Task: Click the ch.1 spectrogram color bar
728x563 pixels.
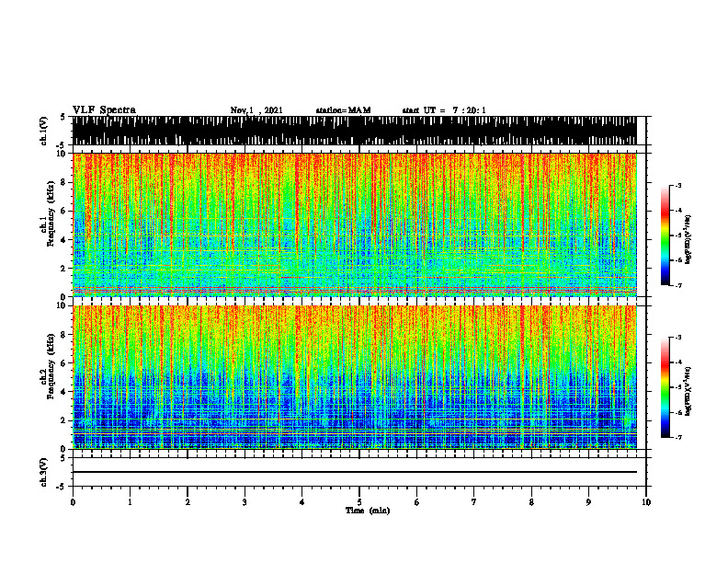Action: pos(665,236)
